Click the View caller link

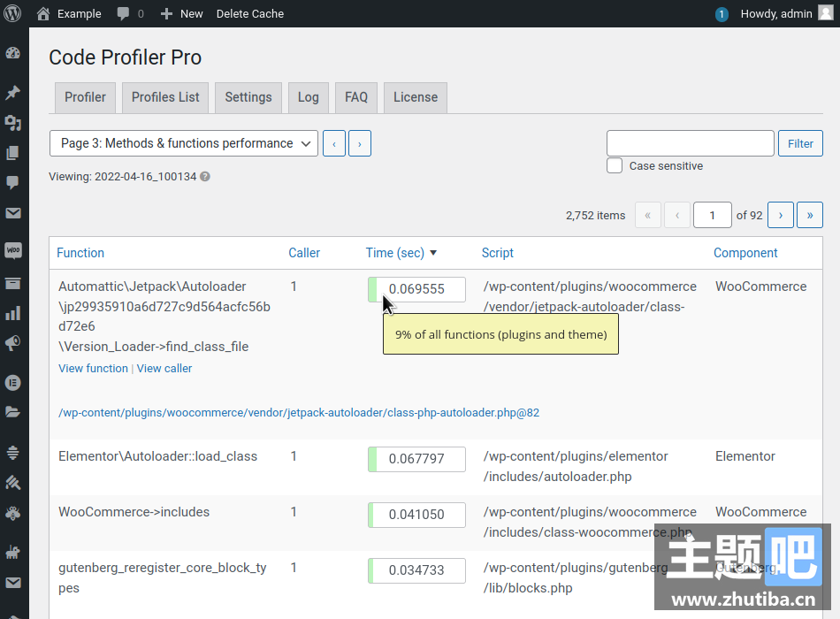pos(164,368)
